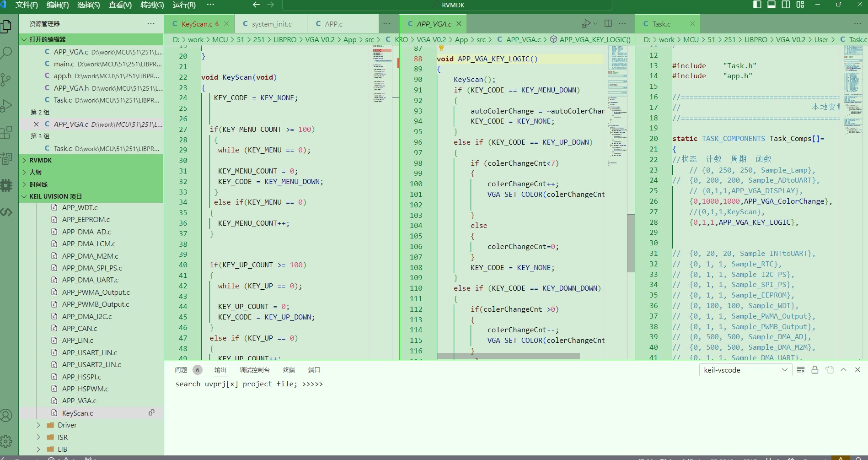
Task: Open the Manage gear icon
Action: coord(6,442)
